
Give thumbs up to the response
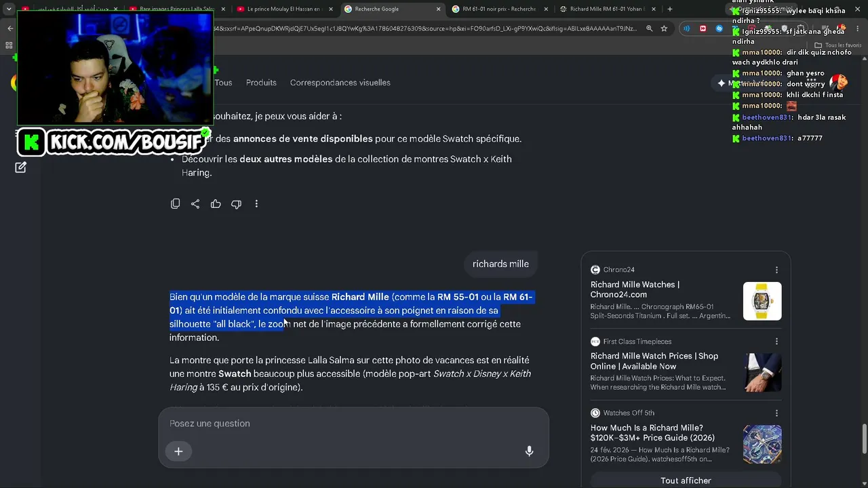(216, 204)
